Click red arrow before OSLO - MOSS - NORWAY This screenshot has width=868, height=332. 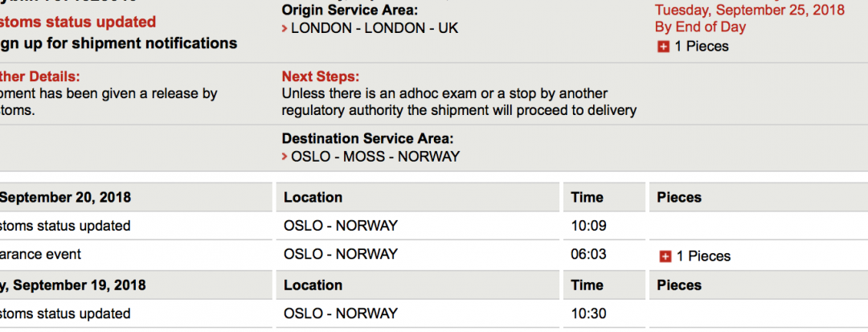point(285,157)
